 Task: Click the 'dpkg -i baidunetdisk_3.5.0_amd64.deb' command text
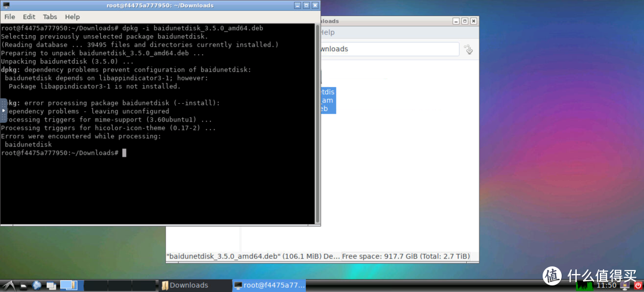point(192,29)
